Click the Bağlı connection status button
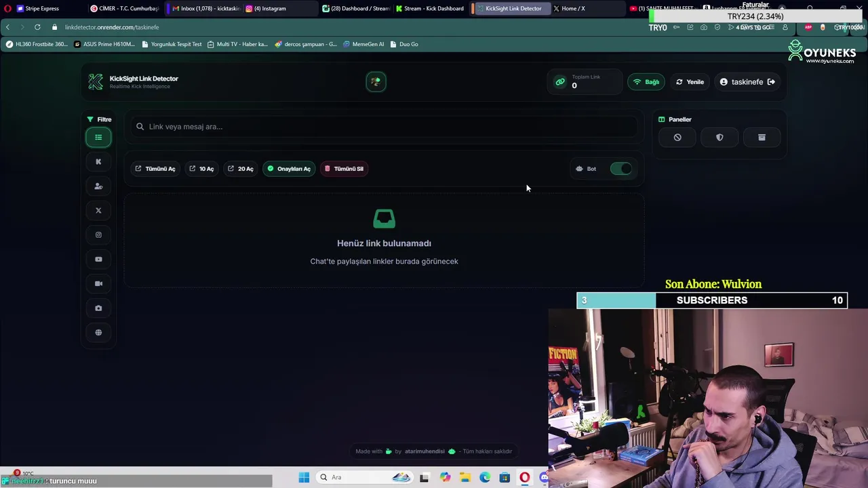 point(646,82)
